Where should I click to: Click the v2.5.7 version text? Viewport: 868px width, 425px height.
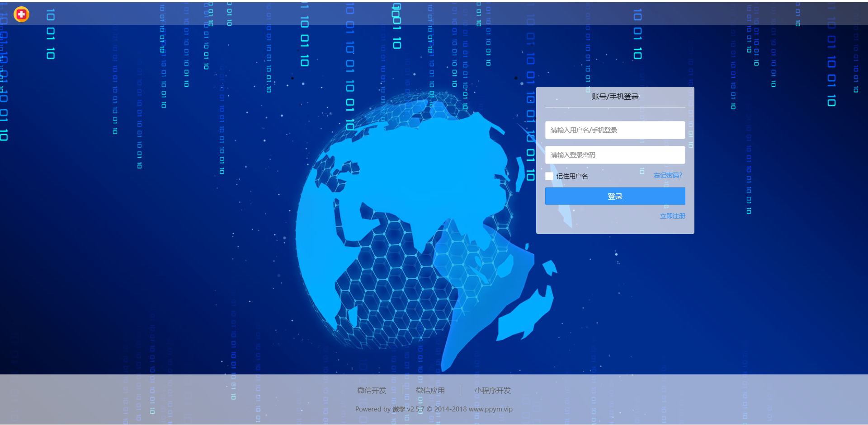coord(415,409)
